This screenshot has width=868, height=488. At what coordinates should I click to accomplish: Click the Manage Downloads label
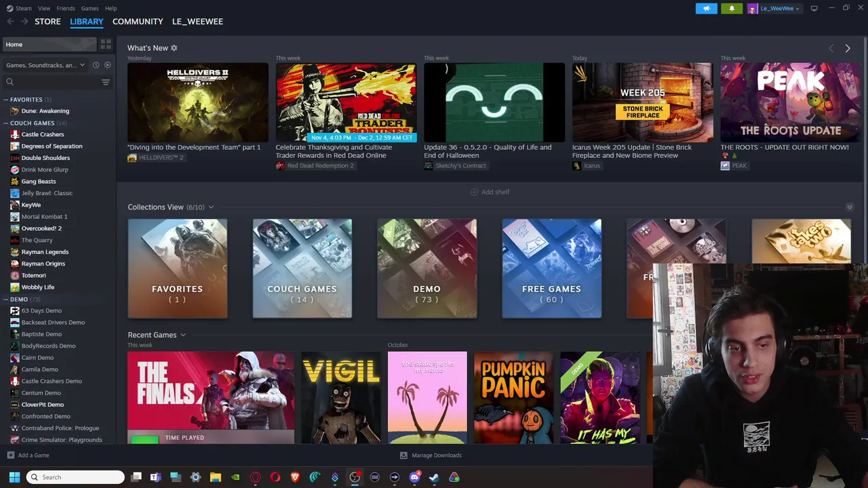point(437,455)
